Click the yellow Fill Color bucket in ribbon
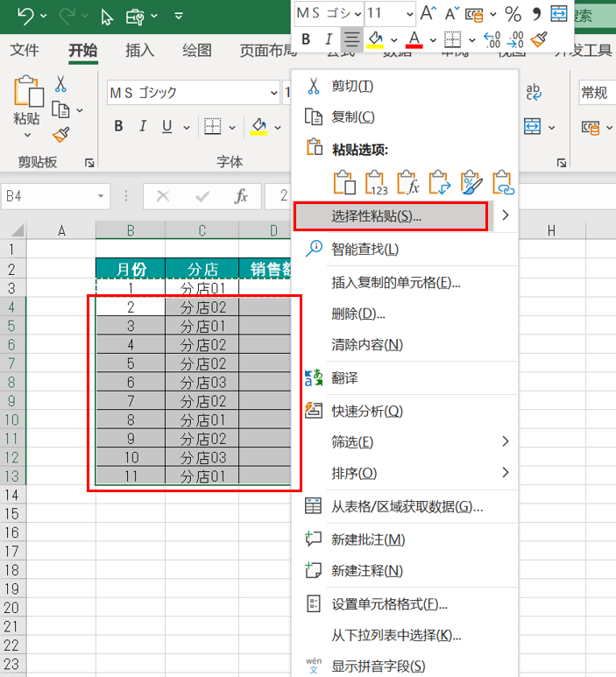 (x=258, y=127)
